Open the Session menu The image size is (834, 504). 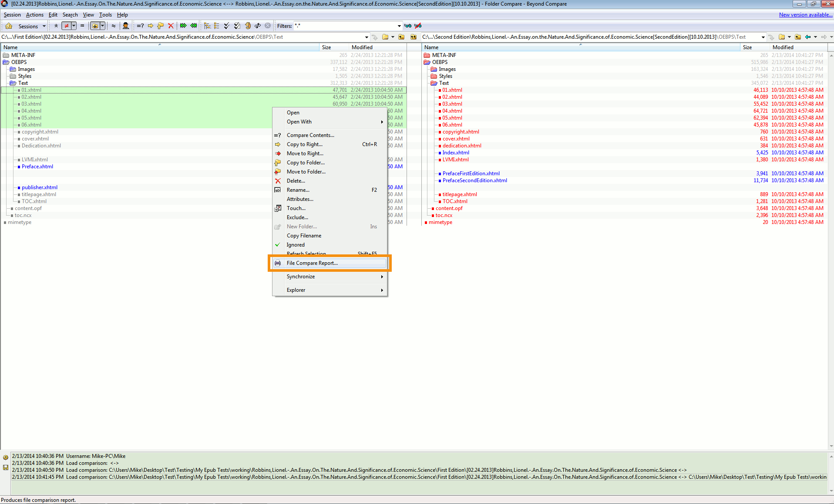coord(12,15)
